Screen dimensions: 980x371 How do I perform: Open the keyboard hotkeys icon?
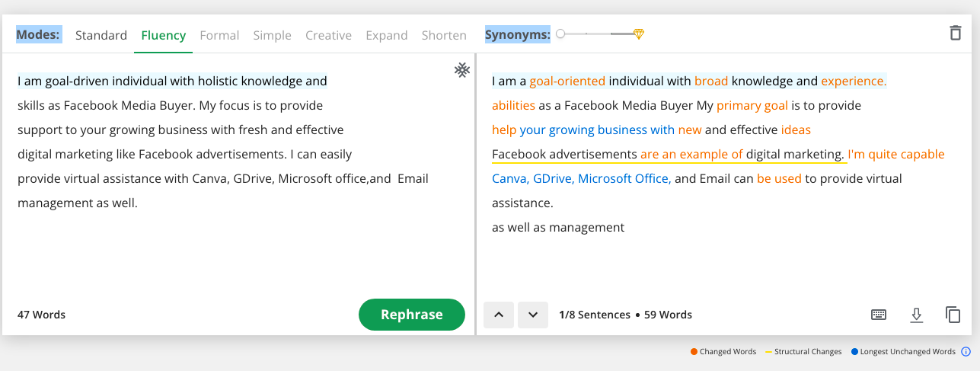pyautogui.click(x=879, y=315)
